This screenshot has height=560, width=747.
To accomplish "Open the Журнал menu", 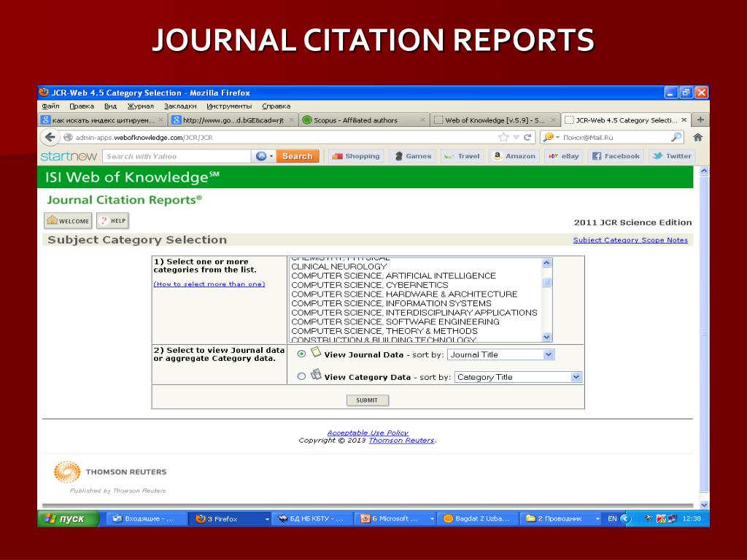I will pos(141,106).
